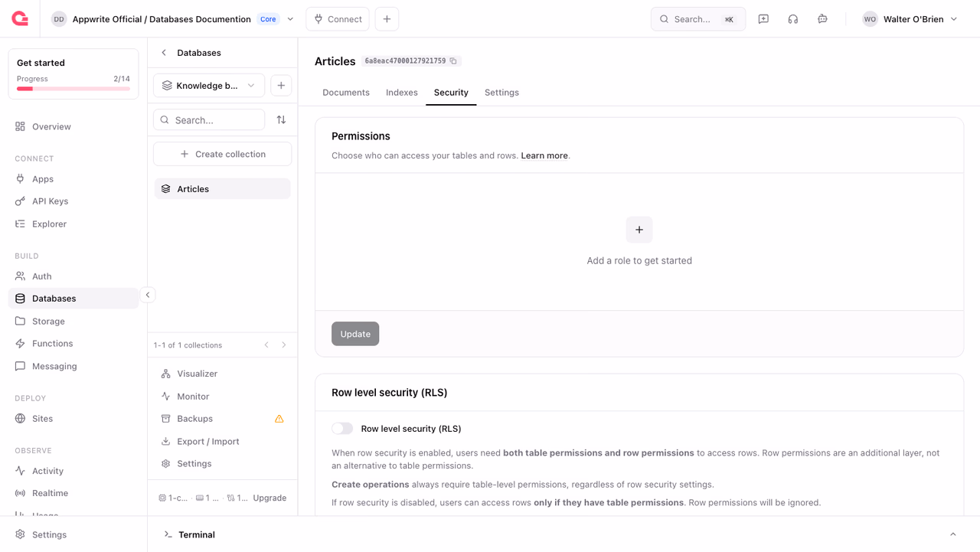The image size is (980, 552).
Task: Open Messaging in the sidebar
Action: [73, 367]
